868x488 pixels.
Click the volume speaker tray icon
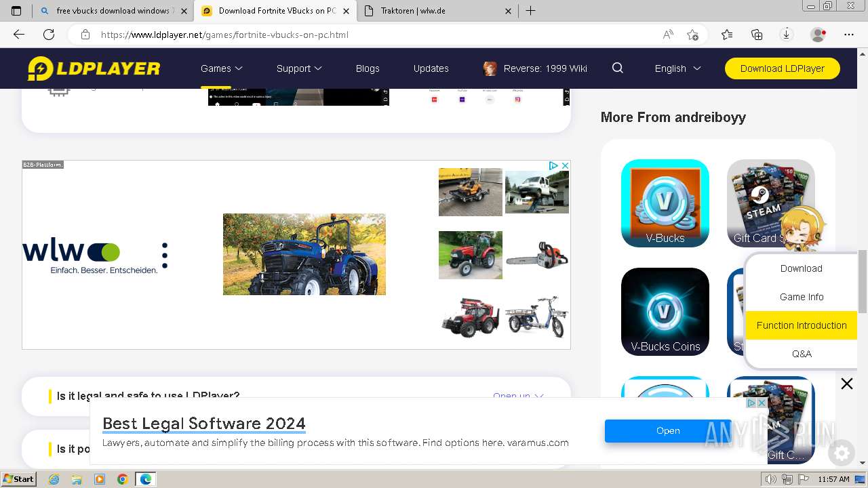click(771, 479)
